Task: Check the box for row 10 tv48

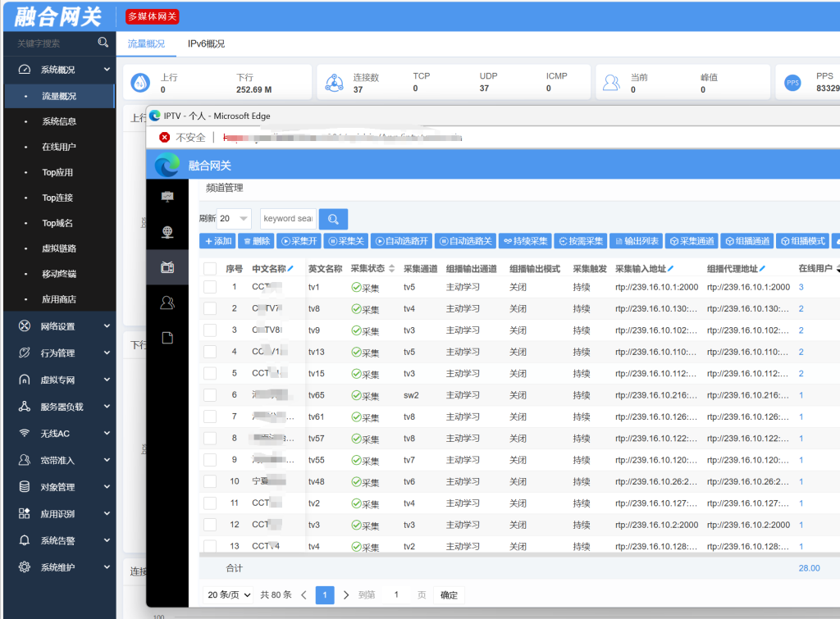Action: (210, 481)
